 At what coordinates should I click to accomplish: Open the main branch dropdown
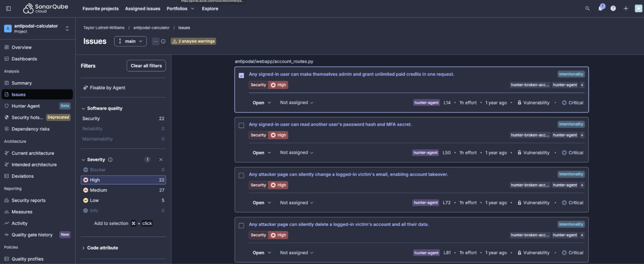[130, 41]
